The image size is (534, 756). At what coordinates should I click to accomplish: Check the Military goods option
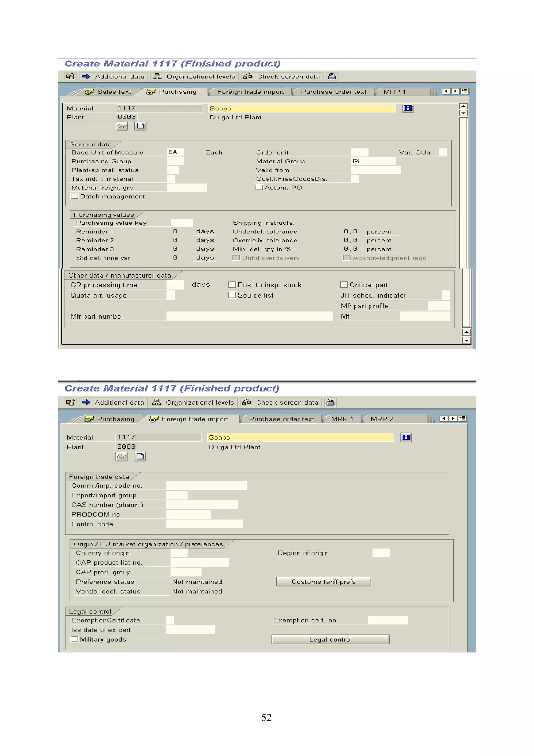coord(75,639)
